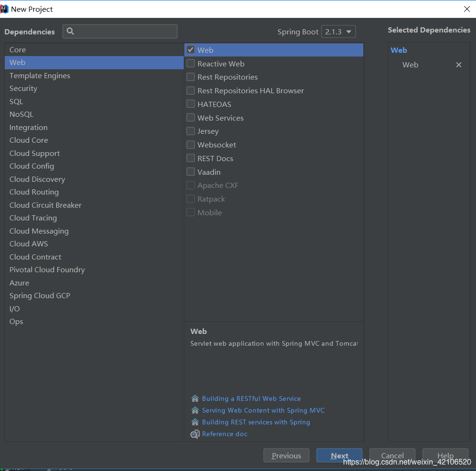The image size is (476, 471).
Task: Choose the Azure category
Action: [x=94, y=283]
